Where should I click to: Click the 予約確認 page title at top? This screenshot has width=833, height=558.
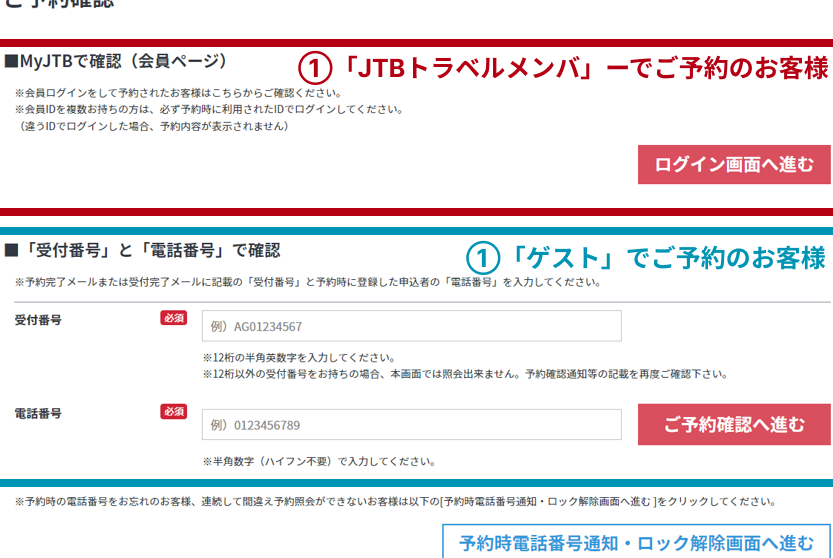(x=60, y=4)
